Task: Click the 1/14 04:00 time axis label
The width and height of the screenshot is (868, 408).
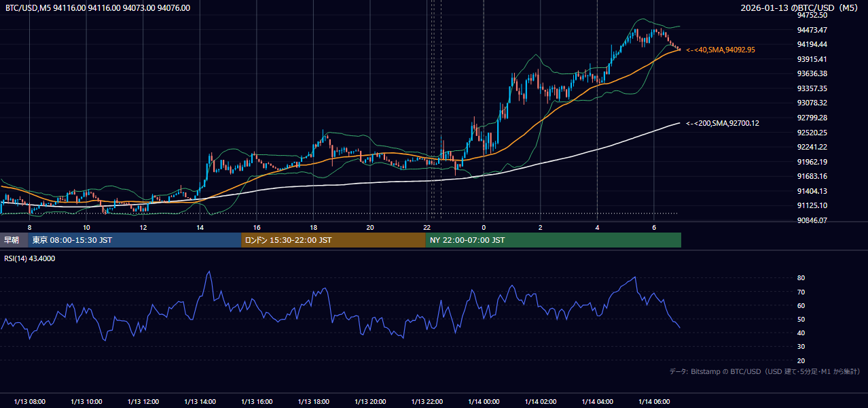Action: pyautogui.click(x=597, y=402)
